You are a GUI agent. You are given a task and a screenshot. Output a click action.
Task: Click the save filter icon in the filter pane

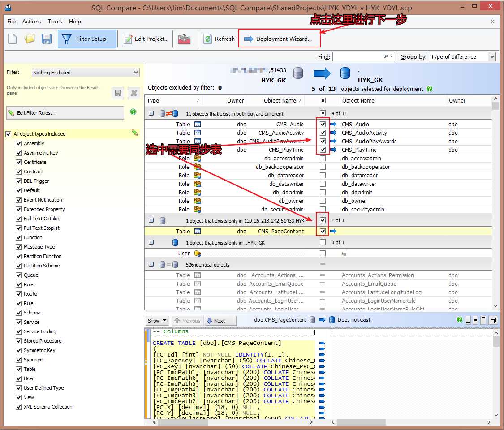click(x=118, y=93)
